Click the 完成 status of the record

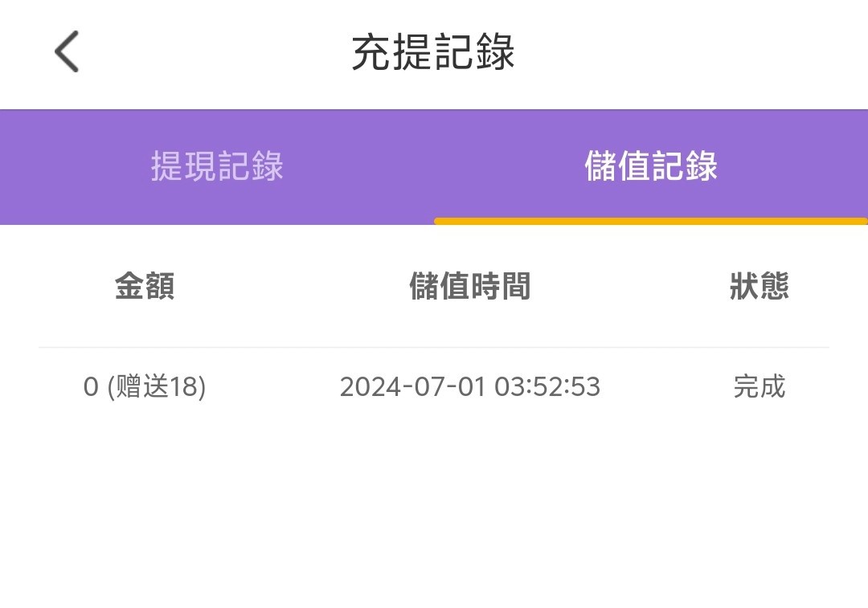coord(759,387)
